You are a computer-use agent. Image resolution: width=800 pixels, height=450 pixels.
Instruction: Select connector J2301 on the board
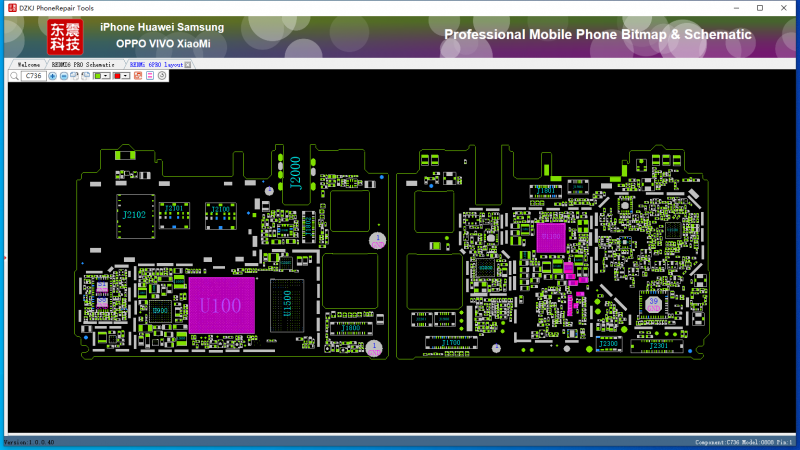click(658, 346)
